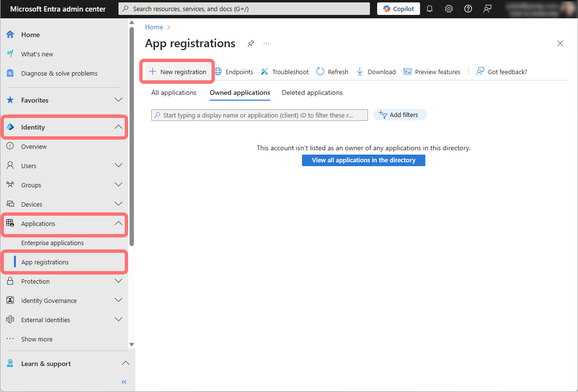The height and width of the screenshot is (392, 578).
Task: Pin App registrations page
Action: point(250,43)
